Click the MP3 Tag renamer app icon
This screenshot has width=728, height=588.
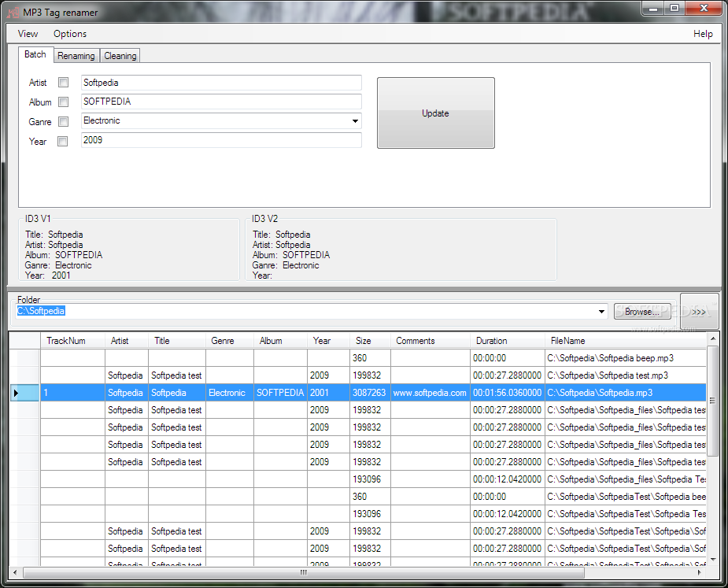tap(13, 13)
